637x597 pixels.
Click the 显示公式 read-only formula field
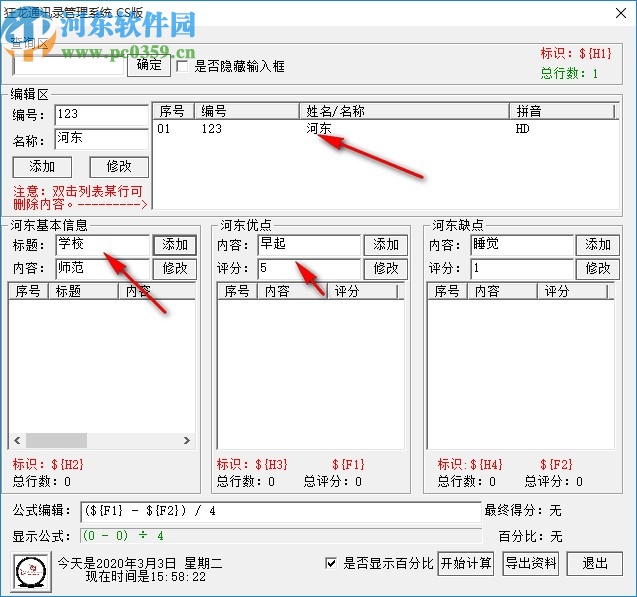pyautogui.click(x=281, y=536)
